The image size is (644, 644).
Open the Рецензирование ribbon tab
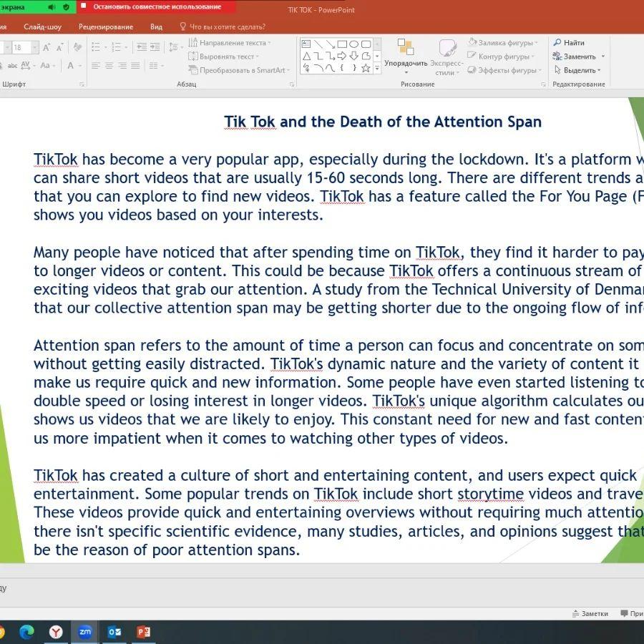106,27
